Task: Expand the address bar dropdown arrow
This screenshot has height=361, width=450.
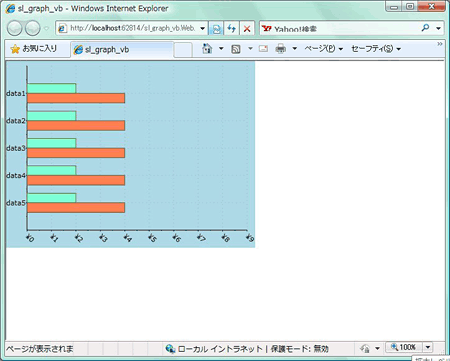Action: pos(202,28)
